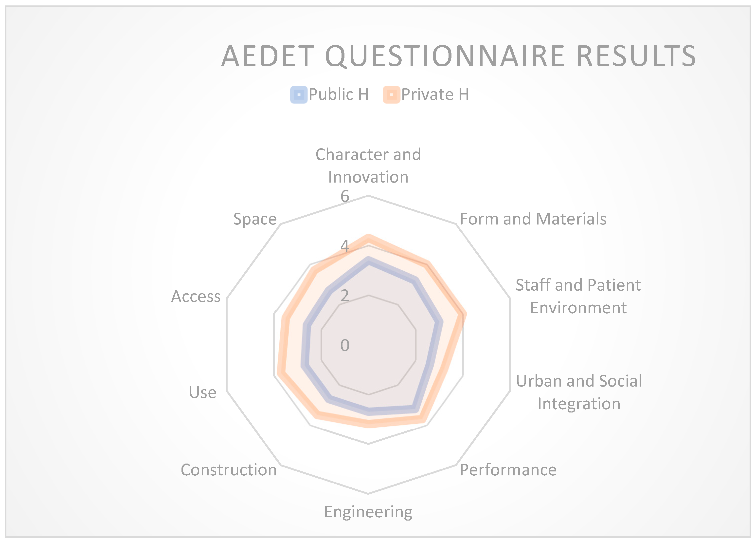Select the Urban and Social Integration label

pyautogui.click(x=579, y=392)
